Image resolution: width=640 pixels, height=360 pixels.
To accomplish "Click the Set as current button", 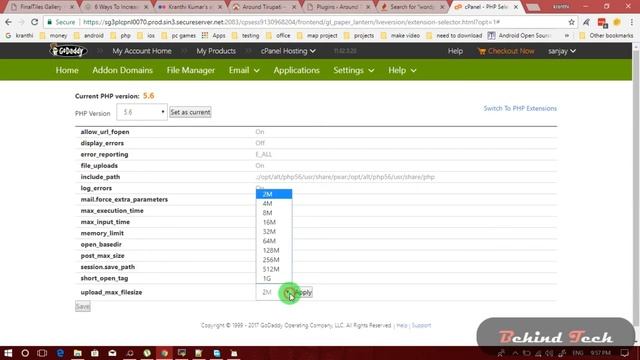I will (190, 112).
